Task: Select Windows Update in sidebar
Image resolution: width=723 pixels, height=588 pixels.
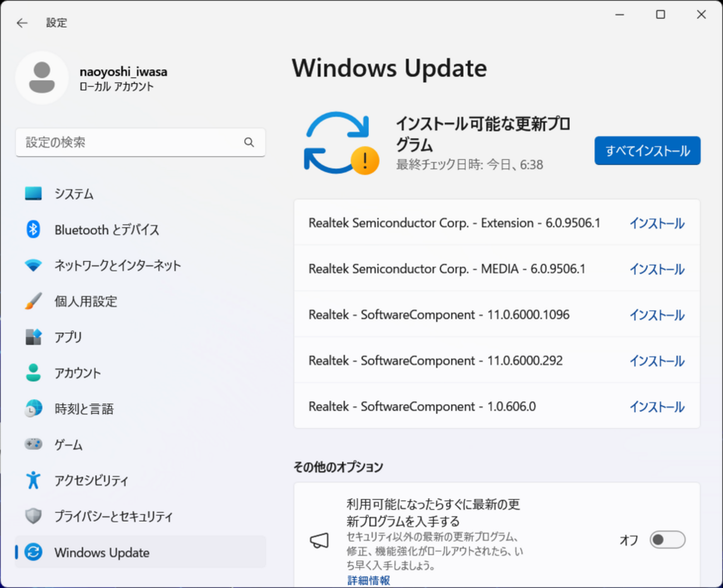Action: (102, 552)
